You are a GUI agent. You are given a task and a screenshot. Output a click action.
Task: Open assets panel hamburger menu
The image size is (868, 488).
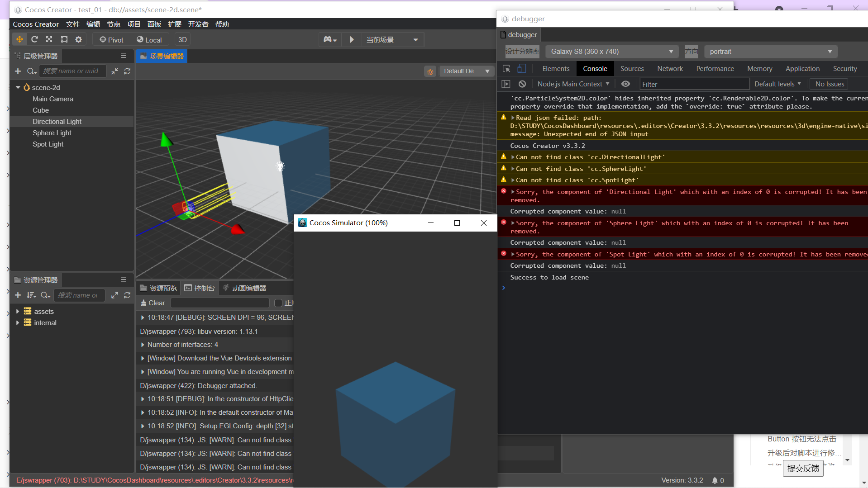[x=123, y=280]
